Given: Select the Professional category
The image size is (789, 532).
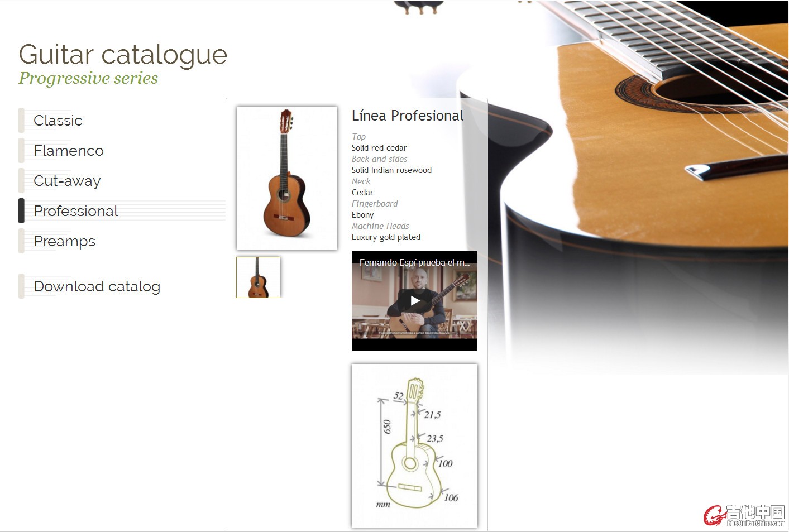Looking at the screenshot, I should click(x=76, y=211).
